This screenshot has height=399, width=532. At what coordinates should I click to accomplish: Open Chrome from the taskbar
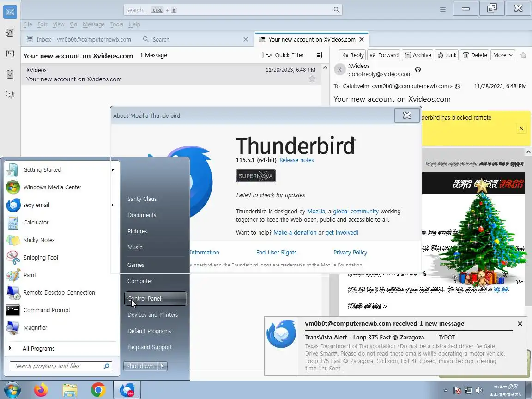pyautogui.click(x=98, y=390)
